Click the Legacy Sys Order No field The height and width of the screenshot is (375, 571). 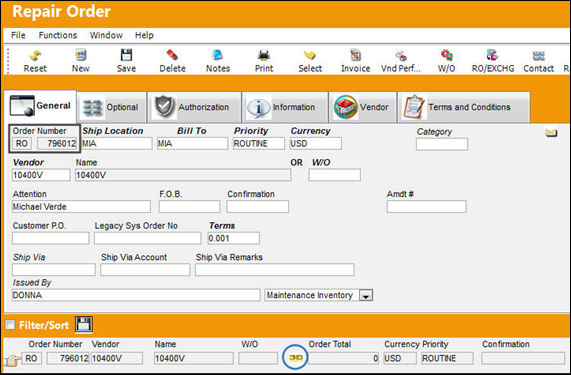coord(147,238)
